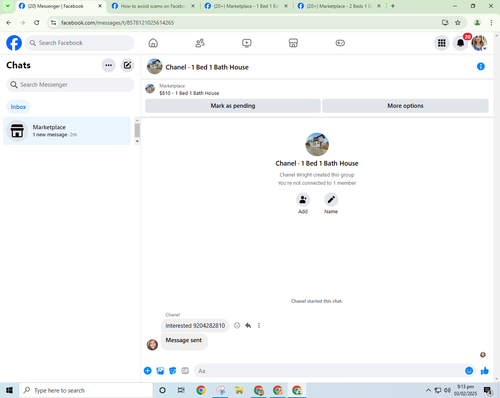Viewport: 500px width, 398px height.
Task: Open the tab search dropdown arrow
Action: click(8, 6)
